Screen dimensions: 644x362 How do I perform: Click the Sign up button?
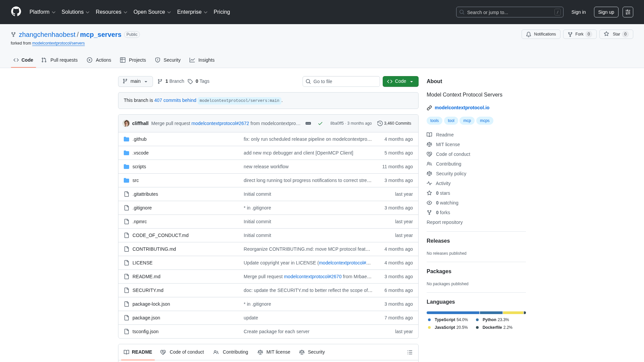(606, 12)
